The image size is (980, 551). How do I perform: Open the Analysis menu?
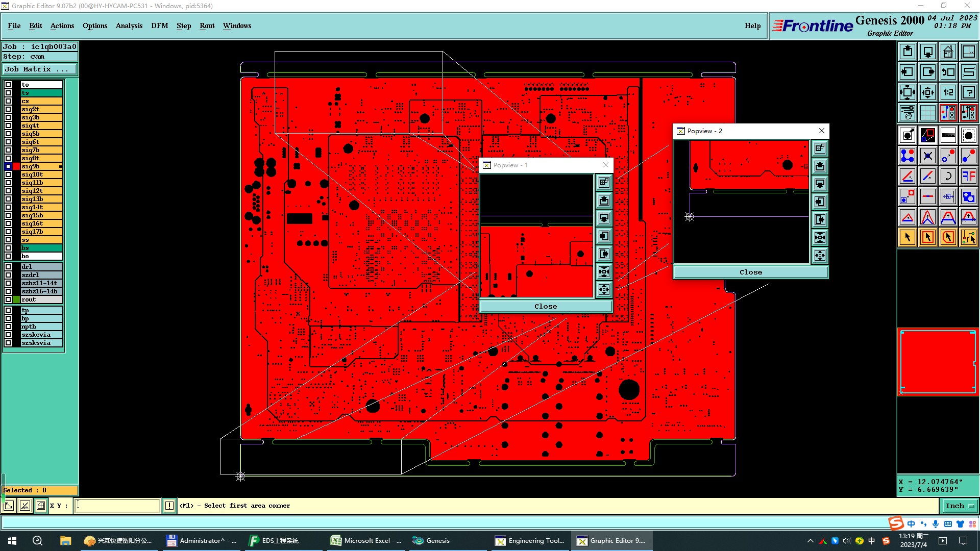pos(129,26)
